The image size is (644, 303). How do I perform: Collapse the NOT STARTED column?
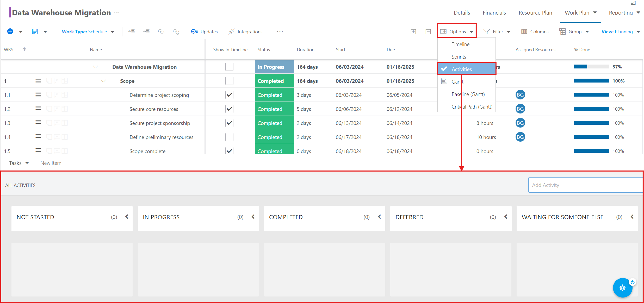click(x=127, y=217)
